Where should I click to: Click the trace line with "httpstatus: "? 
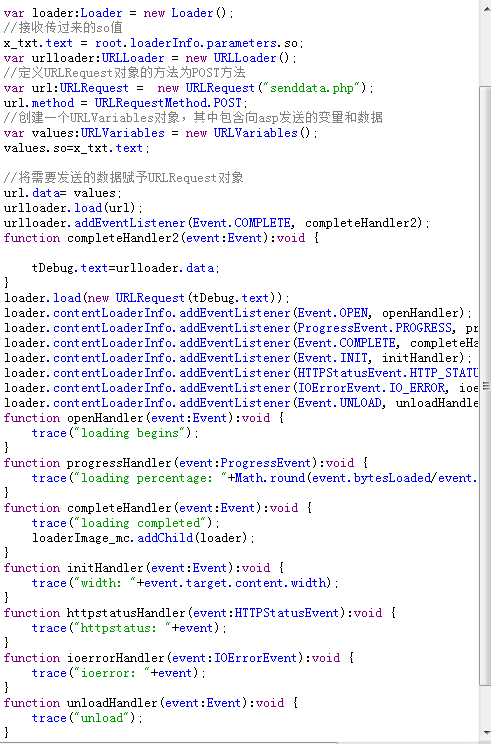[x=129, y=628]
